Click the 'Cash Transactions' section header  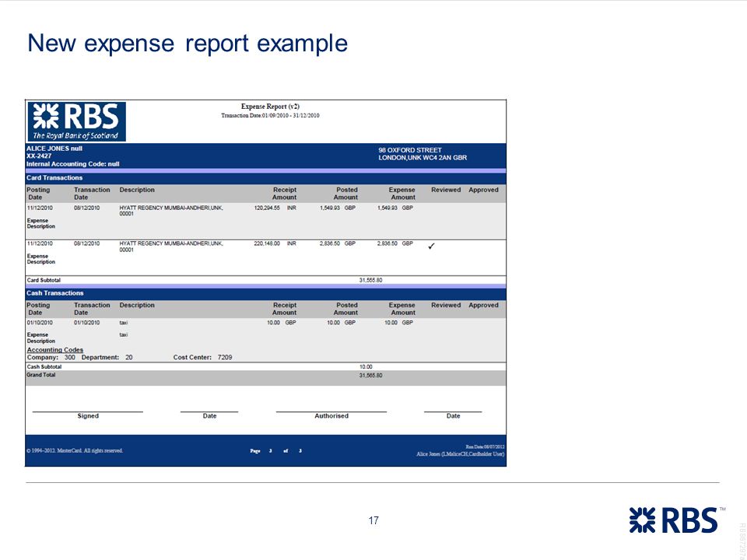click(x=54, y=293)
